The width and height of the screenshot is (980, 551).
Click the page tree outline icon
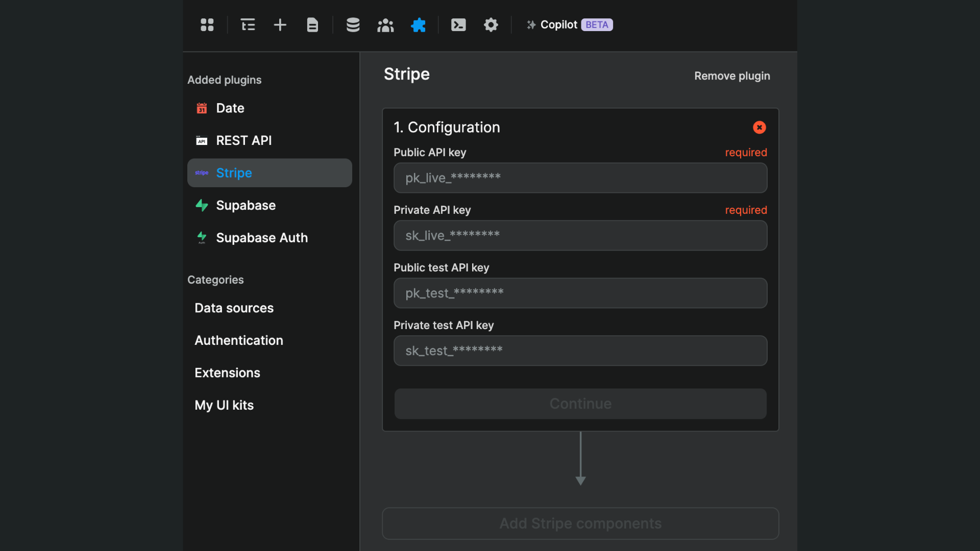click(x=248, y=24)
